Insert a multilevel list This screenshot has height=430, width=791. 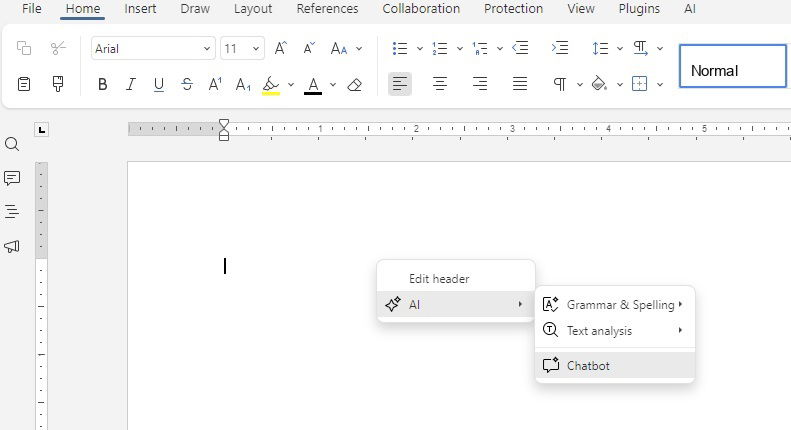coord(480,48)
